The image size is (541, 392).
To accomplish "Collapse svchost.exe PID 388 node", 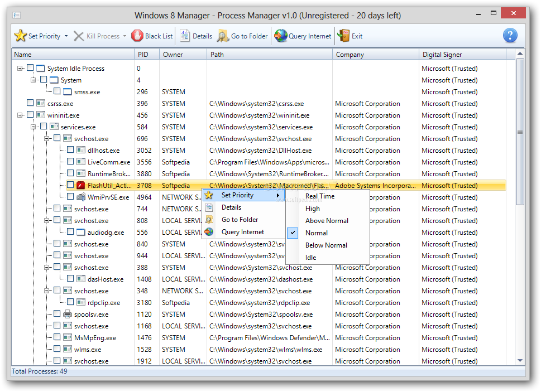I will (46, 267).
